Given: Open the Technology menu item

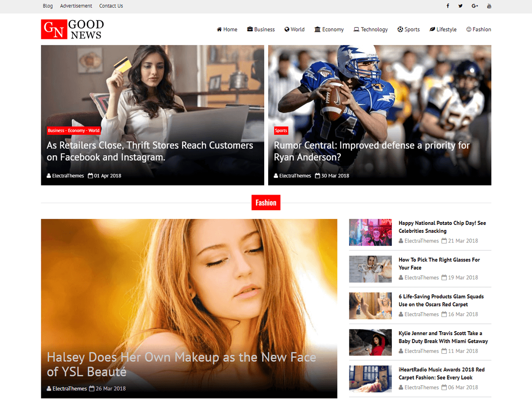Looking at the screenshot, I should (x=371, y=29).
